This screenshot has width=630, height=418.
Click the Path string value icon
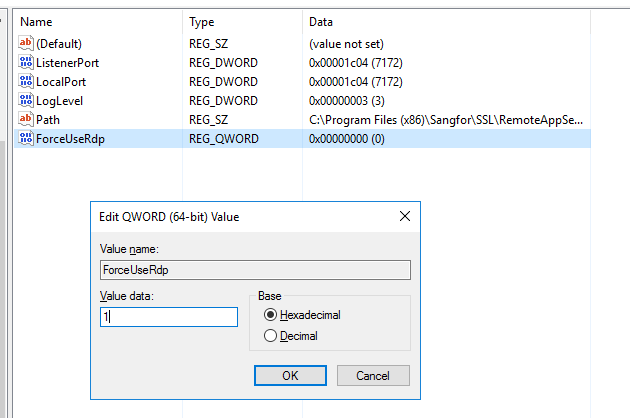click(26, 120)
